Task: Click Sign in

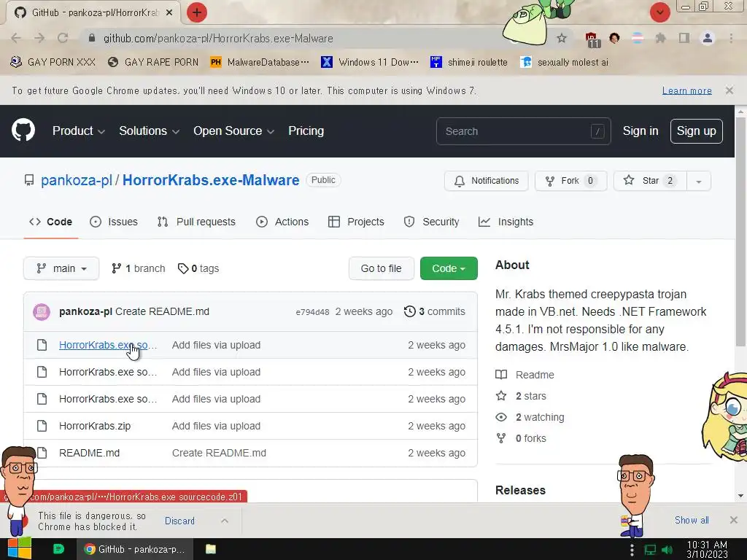Action: 640,131
